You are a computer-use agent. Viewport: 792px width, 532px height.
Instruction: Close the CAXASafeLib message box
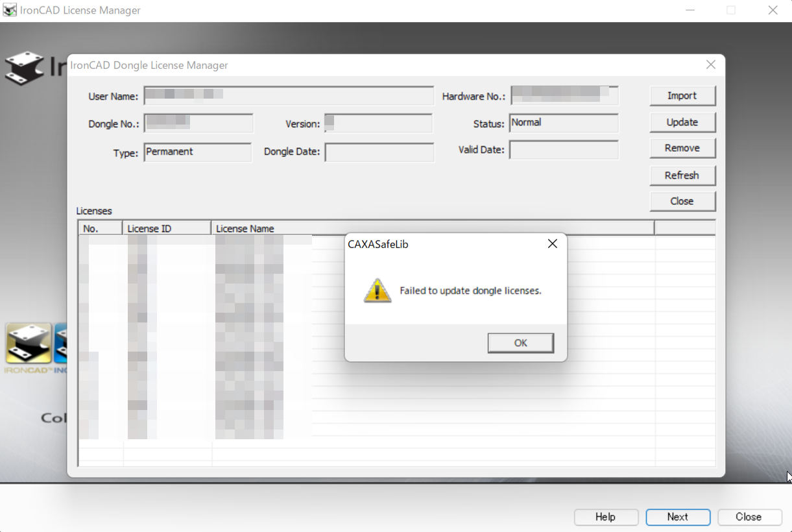click(552, 244)
